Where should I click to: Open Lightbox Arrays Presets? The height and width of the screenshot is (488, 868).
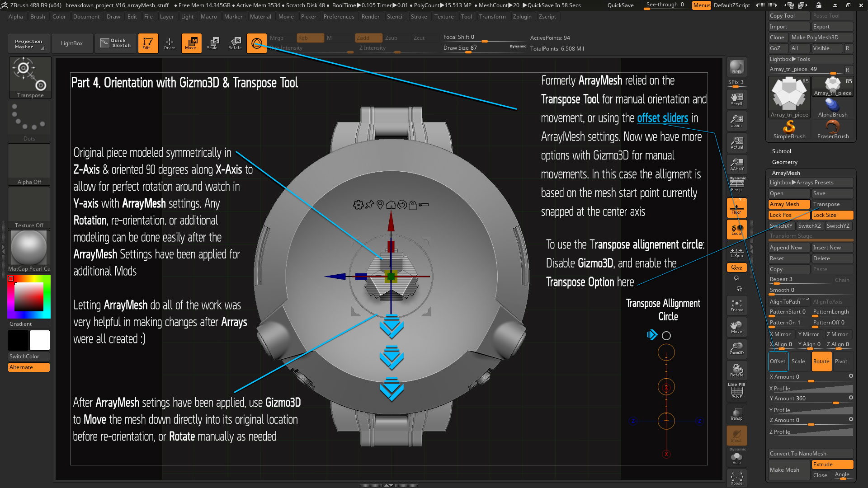tap(811, 183)
